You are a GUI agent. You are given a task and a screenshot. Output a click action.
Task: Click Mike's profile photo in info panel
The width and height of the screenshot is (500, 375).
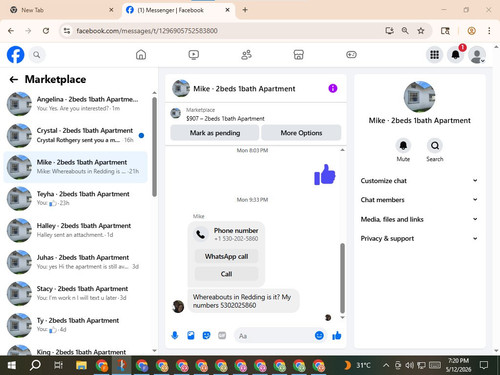coord(419,97)
